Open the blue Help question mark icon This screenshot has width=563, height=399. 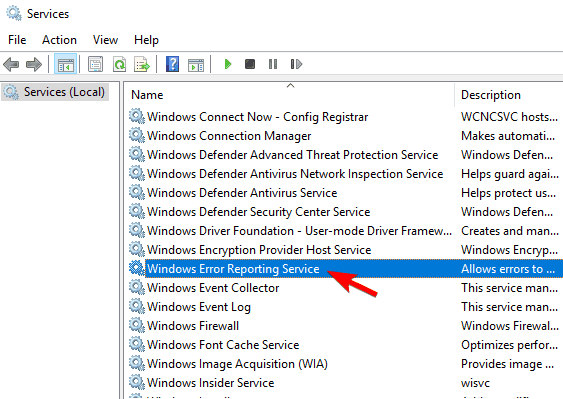pyautogui.click(x=172, y=64)
